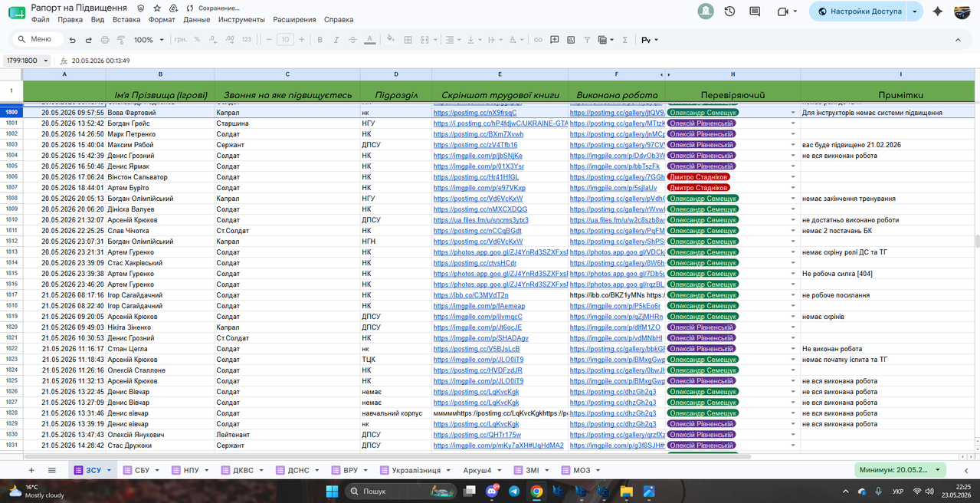Print the spreadsheet using printer icon

point(105,40)
